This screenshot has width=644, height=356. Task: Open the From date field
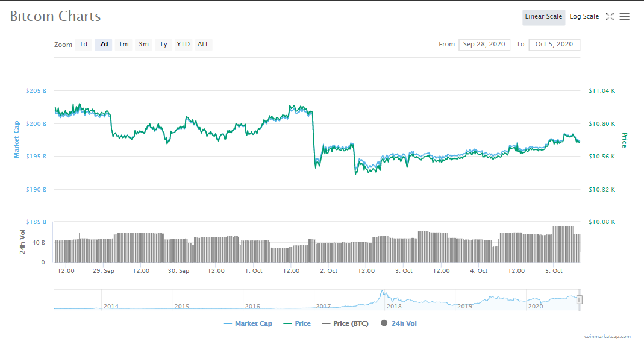coord(484,45)
